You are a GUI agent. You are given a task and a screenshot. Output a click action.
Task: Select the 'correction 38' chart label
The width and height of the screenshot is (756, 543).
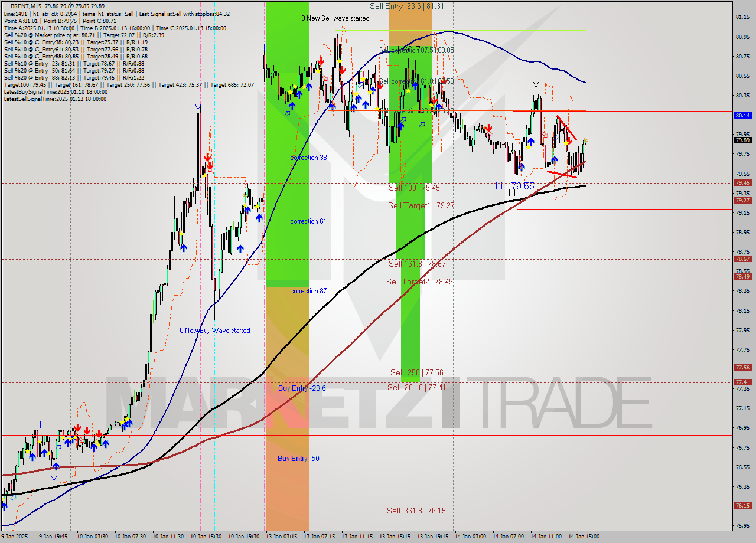308,158
